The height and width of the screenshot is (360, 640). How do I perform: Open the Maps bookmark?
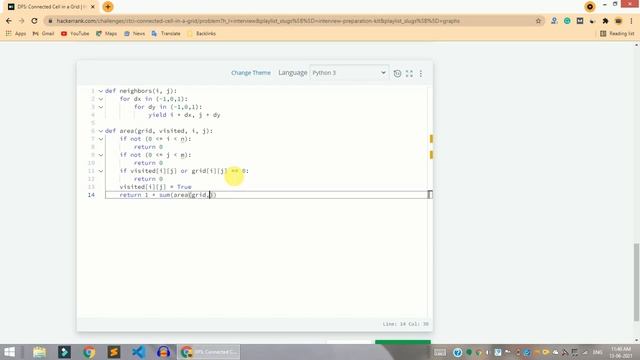[x=107, y=33]
